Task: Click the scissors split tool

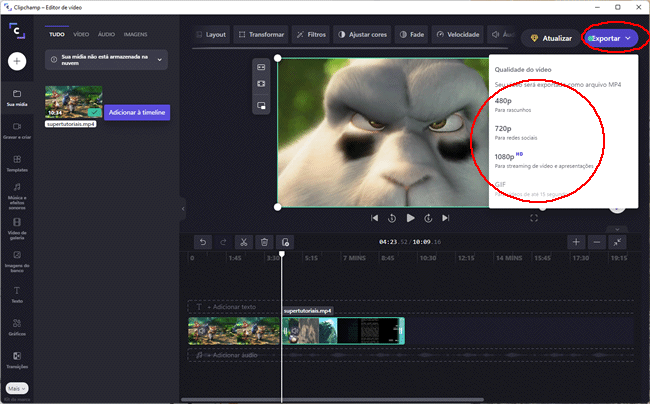Action: click(242, 242)
